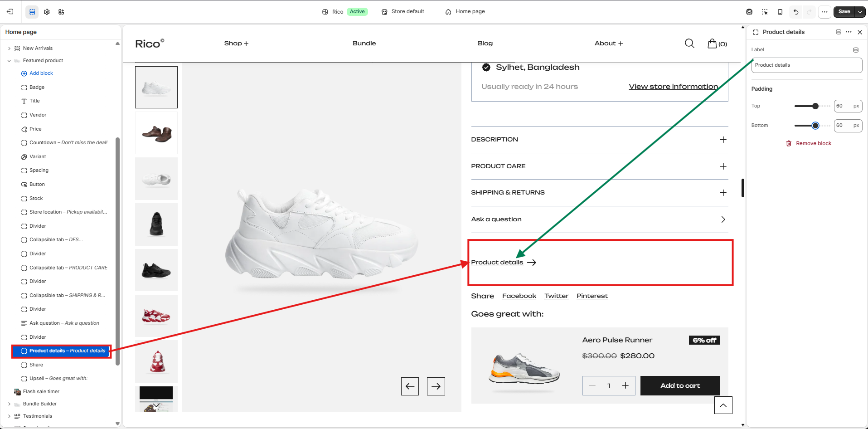Select the Price block
Image resolution: width=868 pixels, height=429 pixels.
pos(35,129)
